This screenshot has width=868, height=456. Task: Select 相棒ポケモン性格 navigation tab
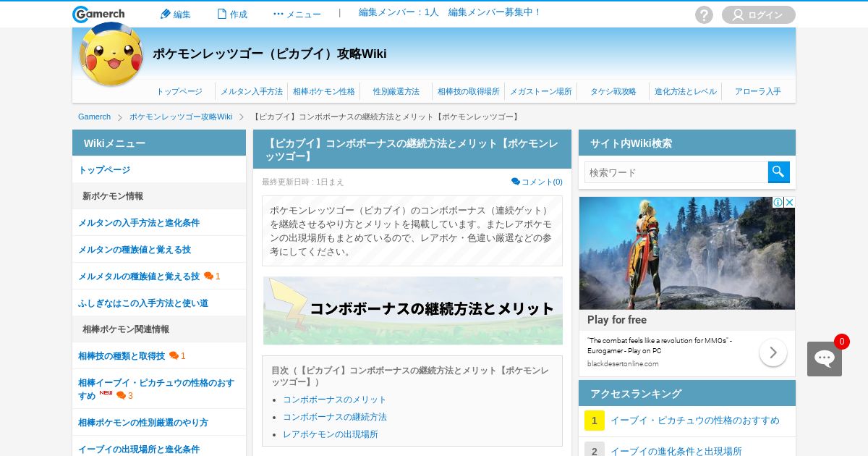point(324,91)
